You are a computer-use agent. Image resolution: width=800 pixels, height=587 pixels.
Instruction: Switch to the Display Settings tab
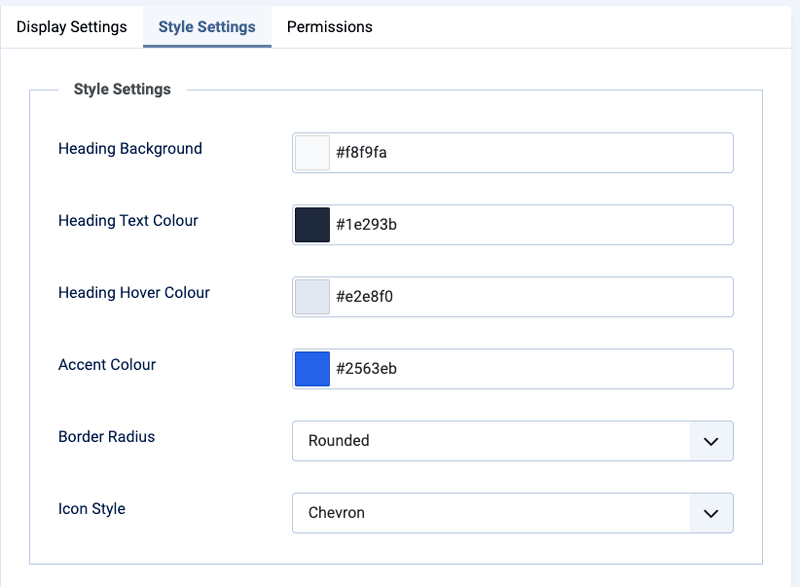tap(72, 27)
